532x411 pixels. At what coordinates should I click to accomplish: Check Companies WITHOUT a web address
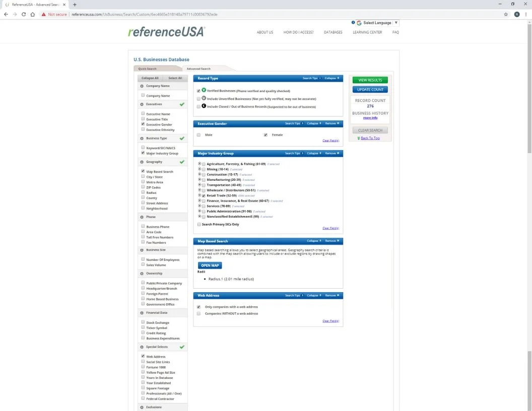pos(198,314)
